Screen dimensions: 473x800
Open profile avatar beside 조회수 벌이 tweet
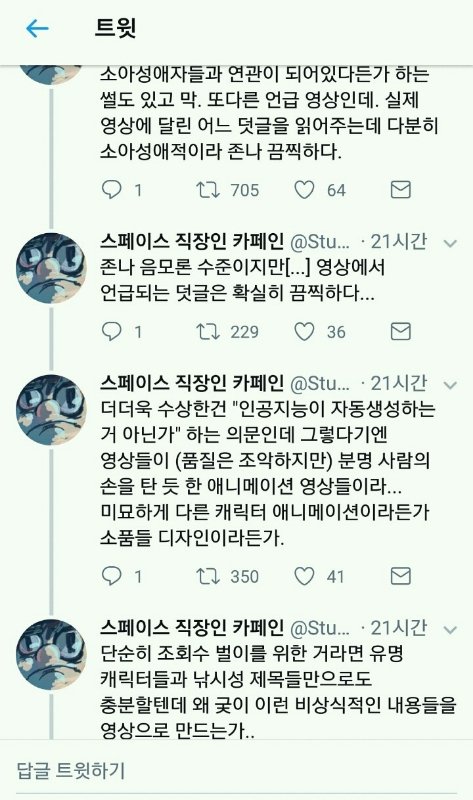(51, 655)
